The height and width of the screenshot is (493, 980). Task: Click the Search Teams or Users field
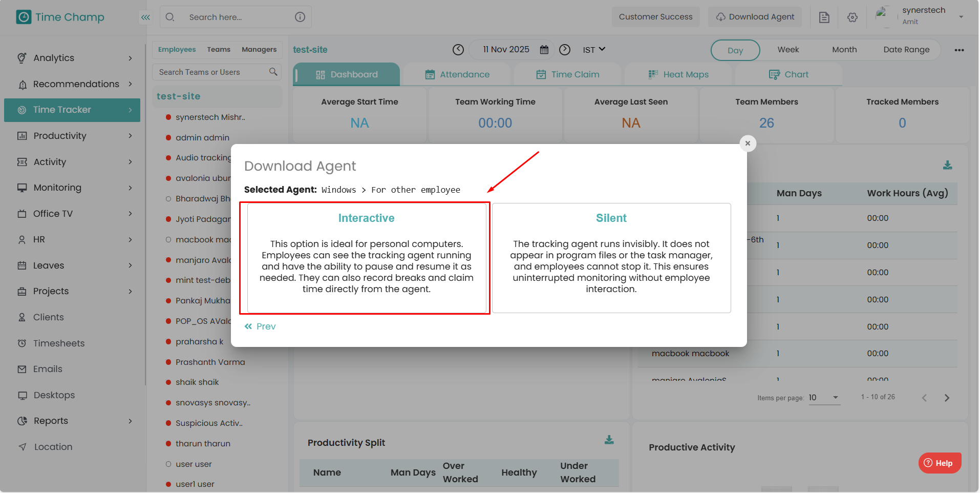click(x=217, y=72)
